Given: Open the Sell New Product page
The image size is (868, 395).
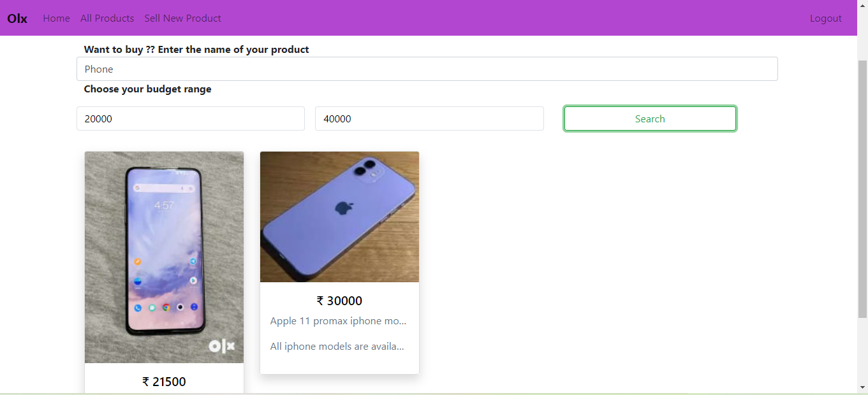Looking at the screenshot, I should (182, 18).
